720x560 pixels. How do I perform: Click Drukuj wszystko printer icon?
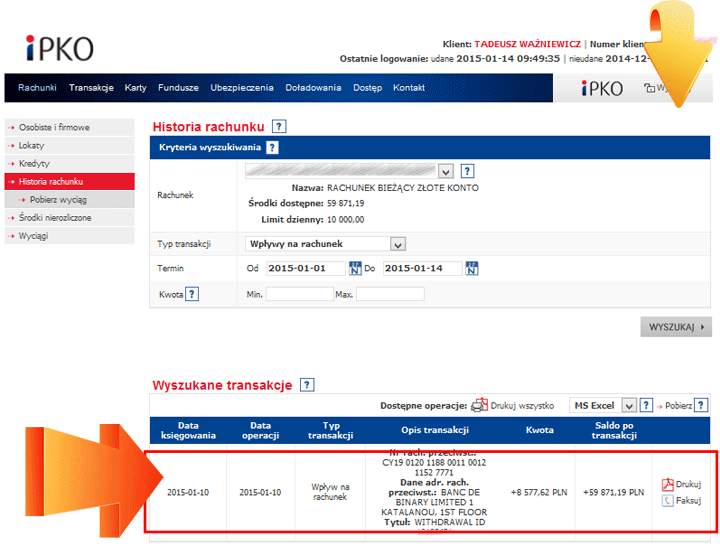(479, 405)
